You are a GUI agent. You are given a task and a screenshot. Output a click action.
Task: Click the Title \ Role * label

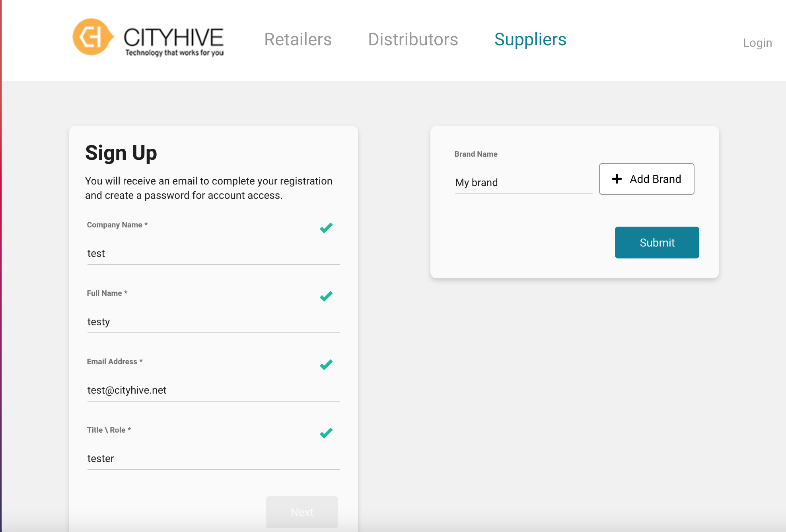tap(109, 430)
